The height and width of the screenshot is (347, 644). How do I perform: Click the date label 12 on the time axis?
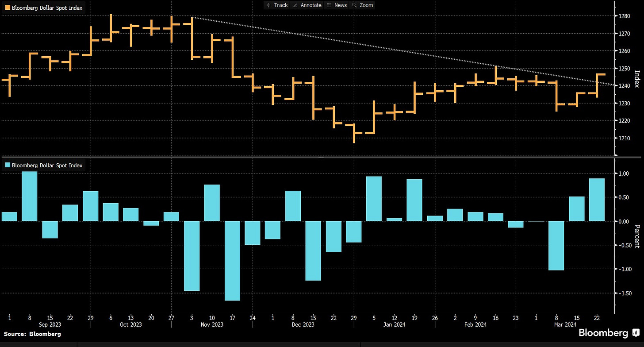395,317
